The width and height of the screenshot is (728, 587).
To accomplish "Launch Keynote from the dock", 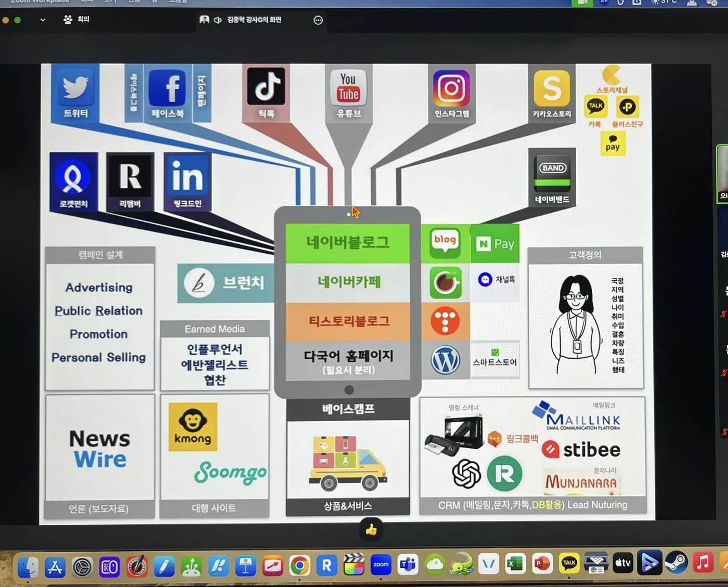I will 245,566.
